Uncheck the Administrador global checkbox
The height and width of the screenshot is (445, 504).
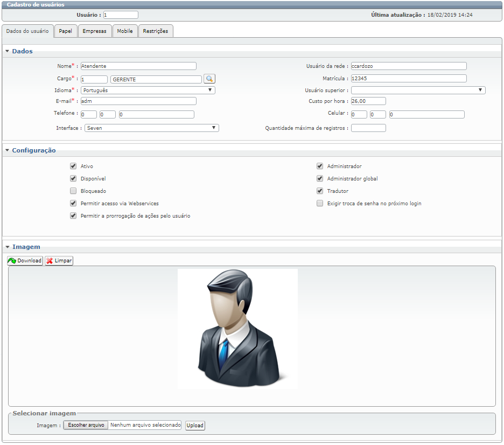320,178
